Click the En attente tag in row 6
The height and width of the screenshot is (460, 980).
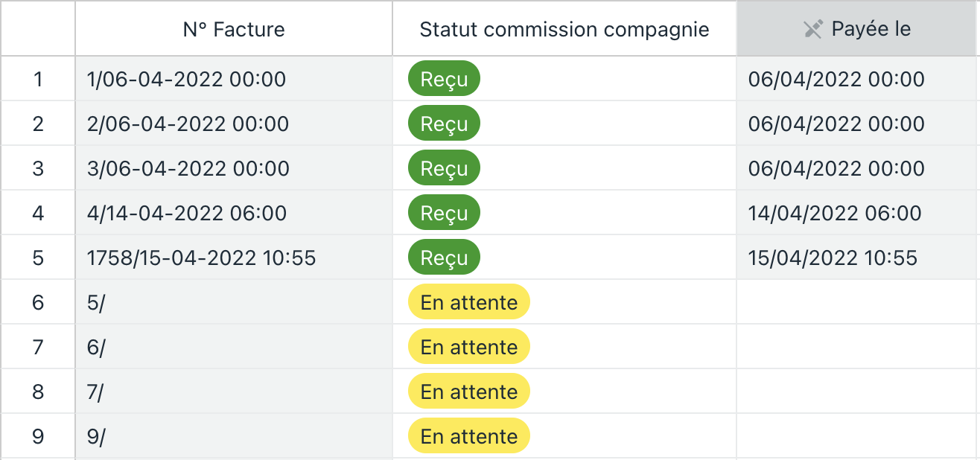pos(468,302)
